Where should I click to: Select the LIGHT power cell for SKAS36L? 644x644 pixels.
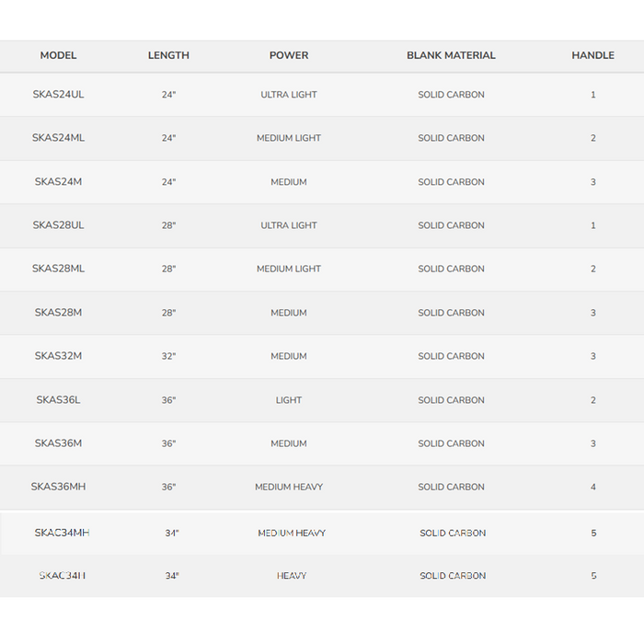(289, 400)
